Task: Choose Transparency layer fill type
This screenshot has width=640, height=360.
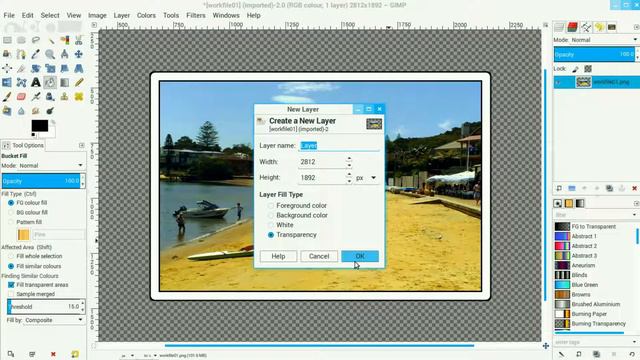Action: (x=292, y=235)
